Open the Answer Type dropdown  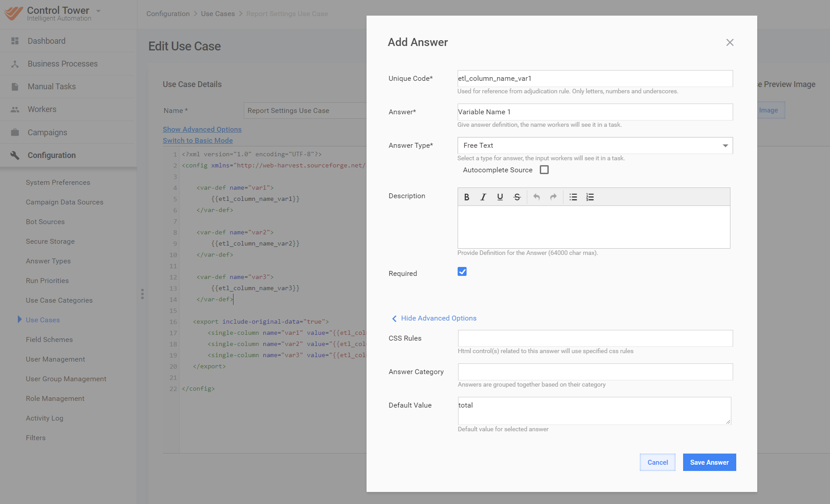(595, 146)
